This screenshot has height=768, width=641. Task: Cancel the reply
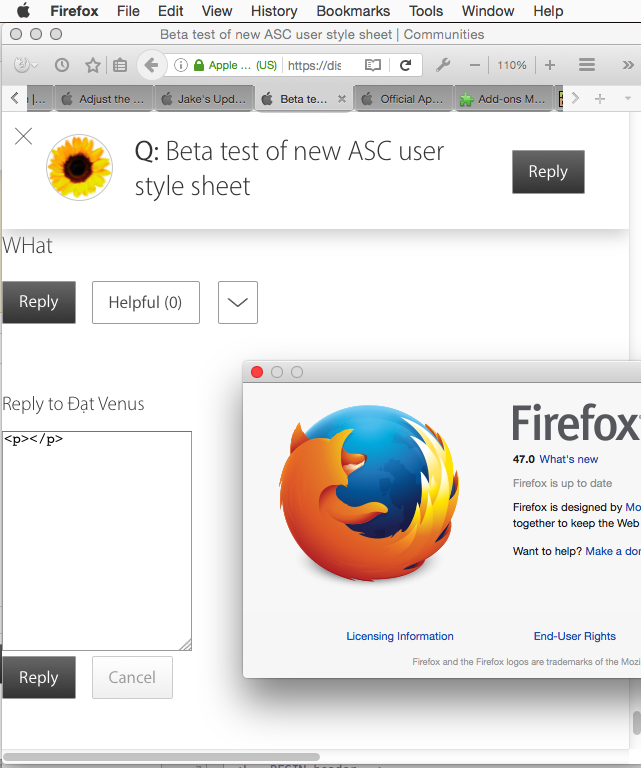coord(132,677)
